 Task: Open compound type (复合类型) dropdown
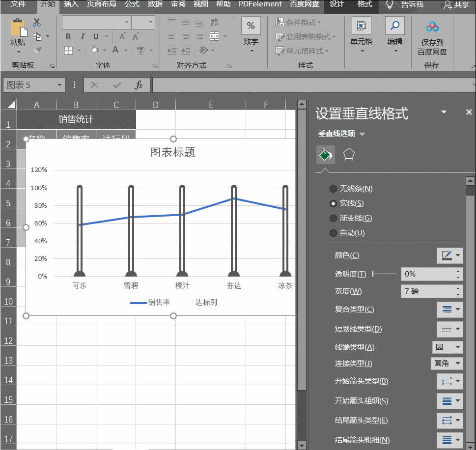tap(450, 309)
